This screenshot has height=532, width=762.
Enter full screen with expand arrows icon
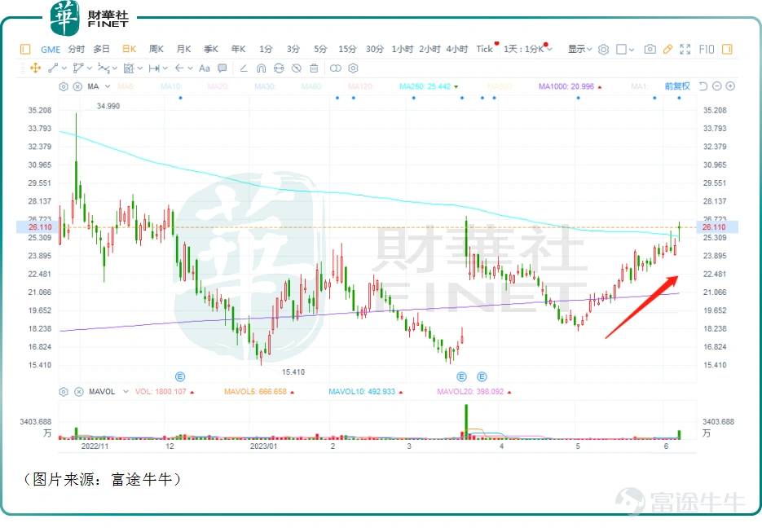pyautogui.click(x=685, y=49)
